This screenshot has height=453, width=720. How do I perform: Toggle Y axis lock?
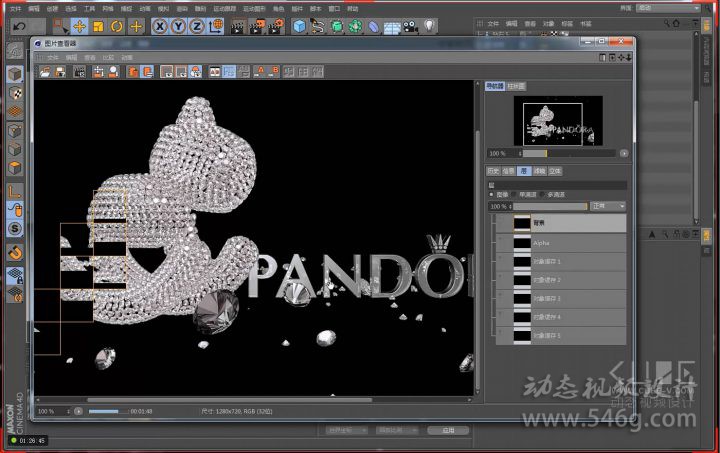pos(178,26)
